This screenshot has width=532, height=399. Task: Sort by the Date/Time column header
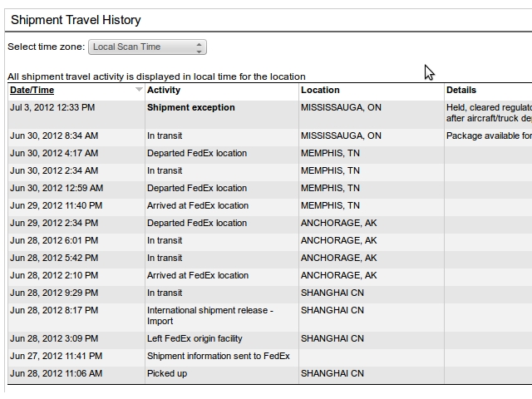[x=32, y=91]
